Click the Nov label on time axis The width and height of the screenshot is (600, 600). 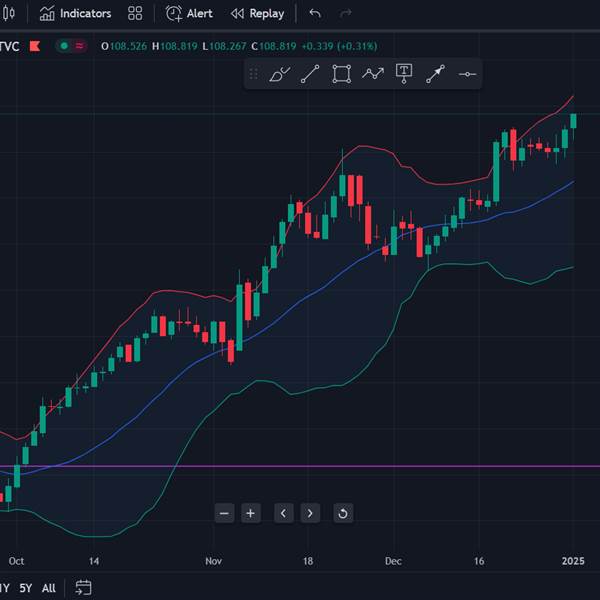pyautogui.click(x=213, y=561)
